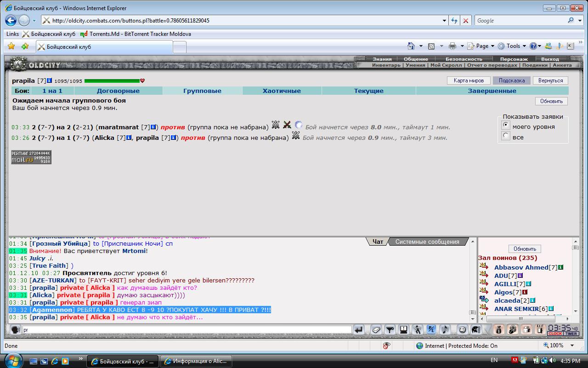Click the 'Обновить' button above the user list
Image resolution: width=588 pixels, height=368 pixels.
(x=525, y=248)
